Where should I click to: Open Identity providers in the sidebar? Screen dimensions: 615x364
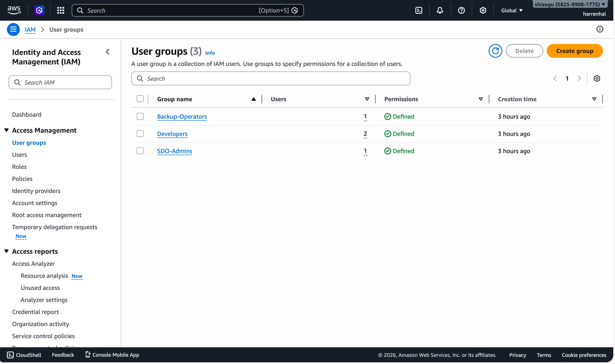36,191
